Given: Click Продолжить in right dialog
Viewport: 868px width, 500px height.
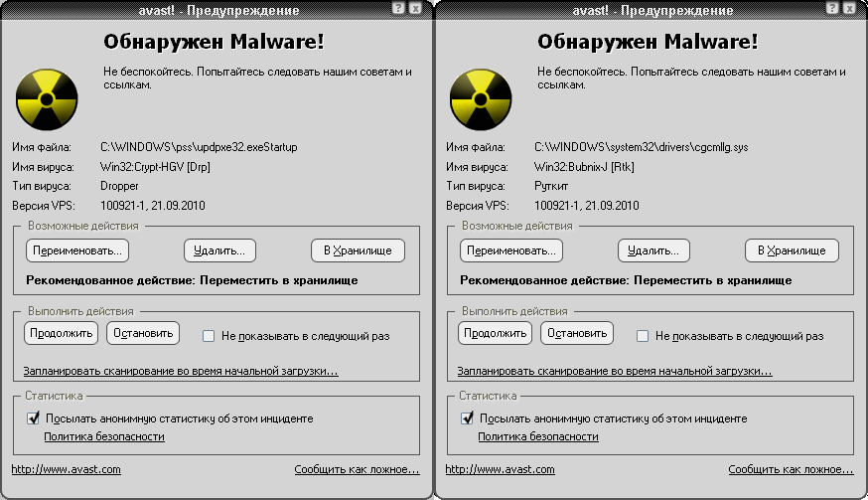Looking at the screenshot, I should coord(495,333).
